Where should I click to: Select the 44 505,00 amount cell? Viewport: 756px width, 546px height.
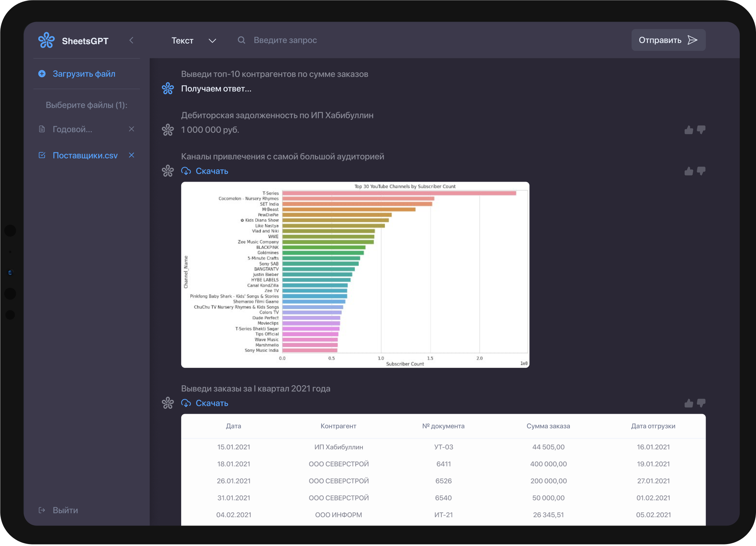click(x=549, y=447)
